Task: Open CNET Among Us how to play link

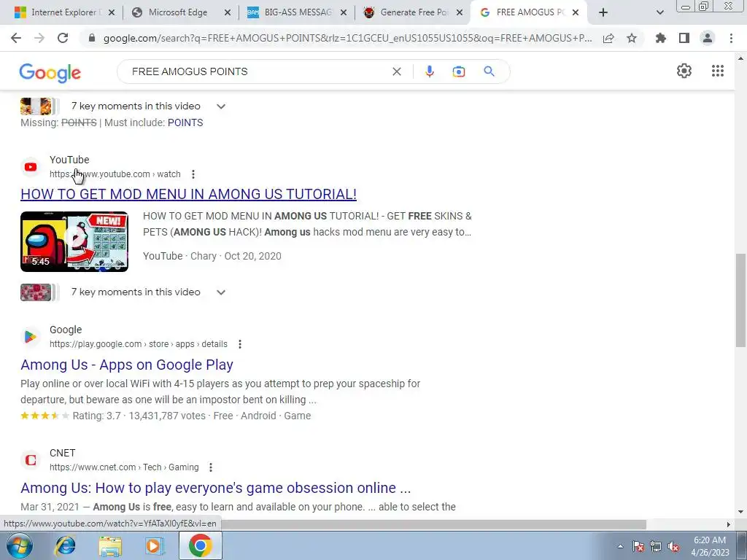Action: (x=215, y=488)
